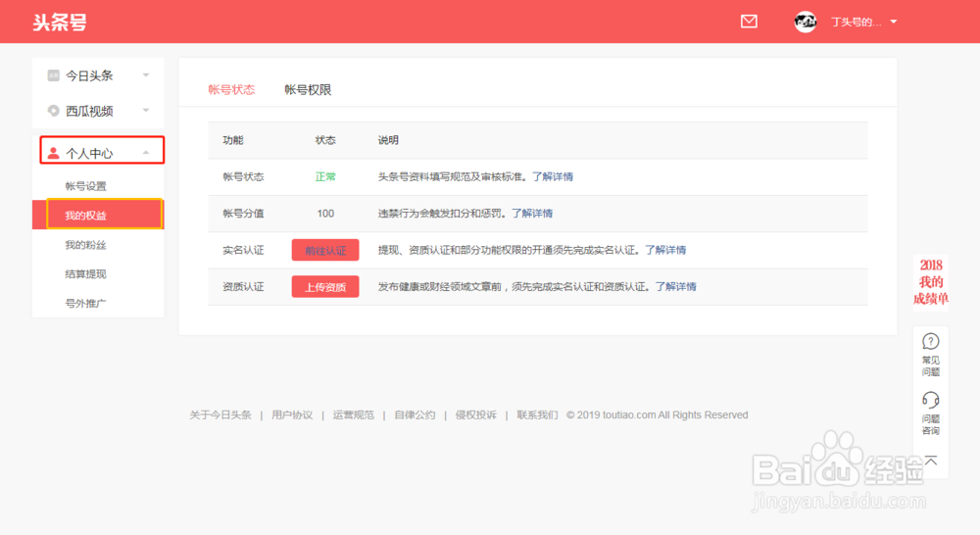Open 帐号设置 in sidebar
Image resolution: width=980 pixels, height=535 pixels.
point(85,186)
